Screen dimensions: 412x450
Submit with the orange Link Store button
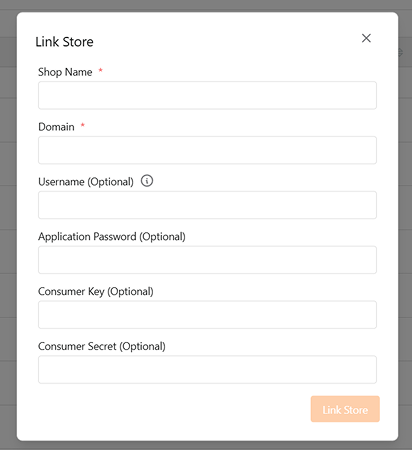(345, 409)
